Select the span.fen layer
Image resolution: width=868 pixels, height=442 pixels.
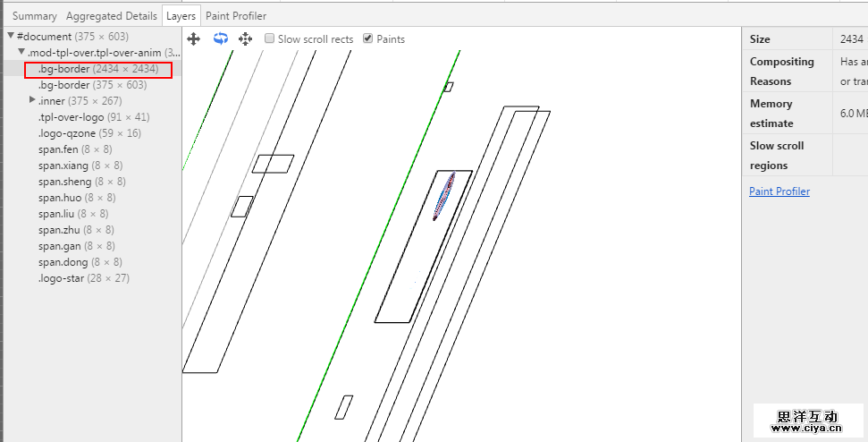coord(75,149)
